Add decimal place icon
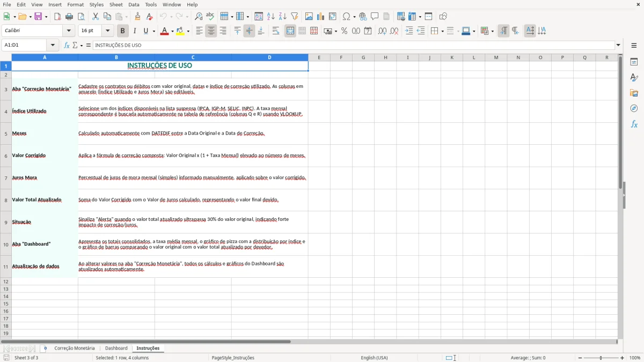 tap(382, 31)
